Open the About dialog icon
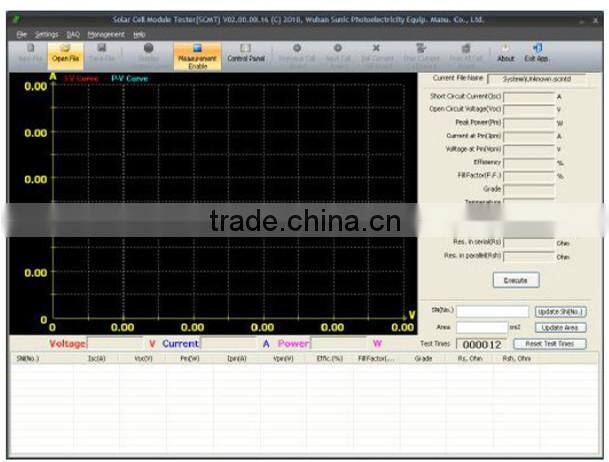 click(x=506, y=52)
